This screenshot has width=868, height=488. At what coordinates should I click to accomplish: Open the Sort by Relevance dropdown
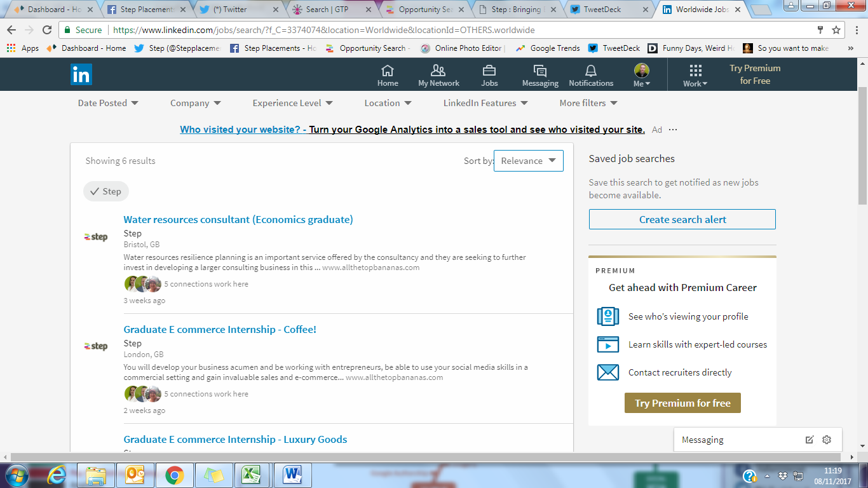(528, 161)
